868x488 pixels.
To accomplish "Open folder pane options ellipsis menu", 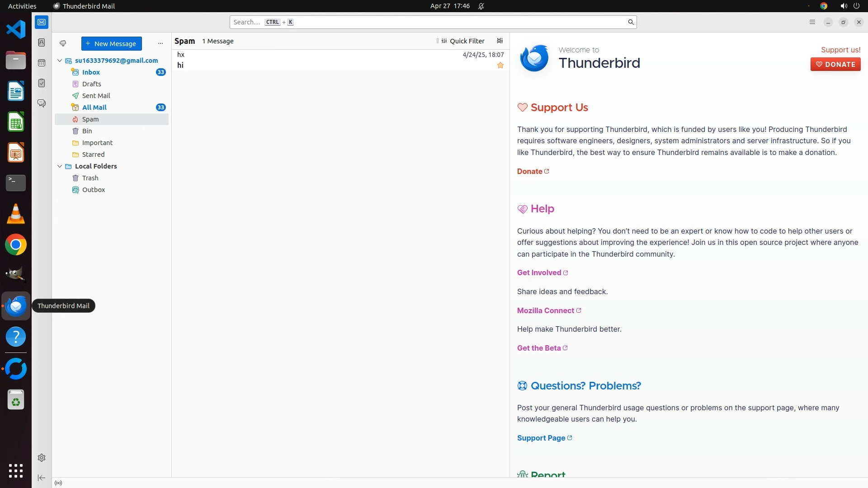I will (x=160, y=43).
